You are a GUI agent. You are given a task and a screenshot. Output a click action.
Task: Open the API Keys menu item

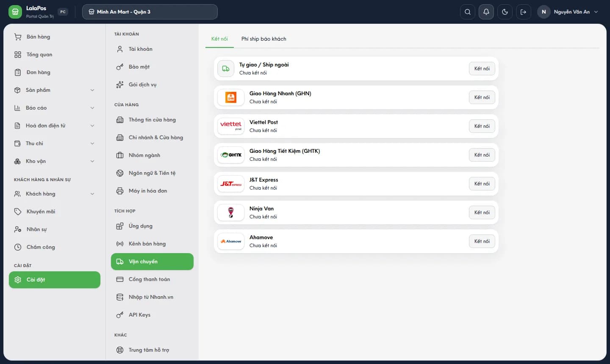click(152, 315)
